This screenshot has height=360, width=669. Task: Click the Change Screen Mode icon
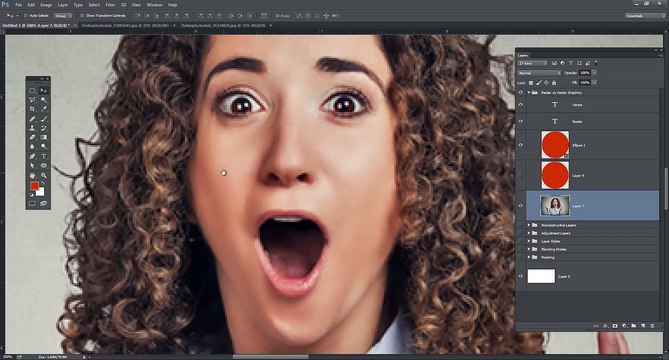coord(44,204)
